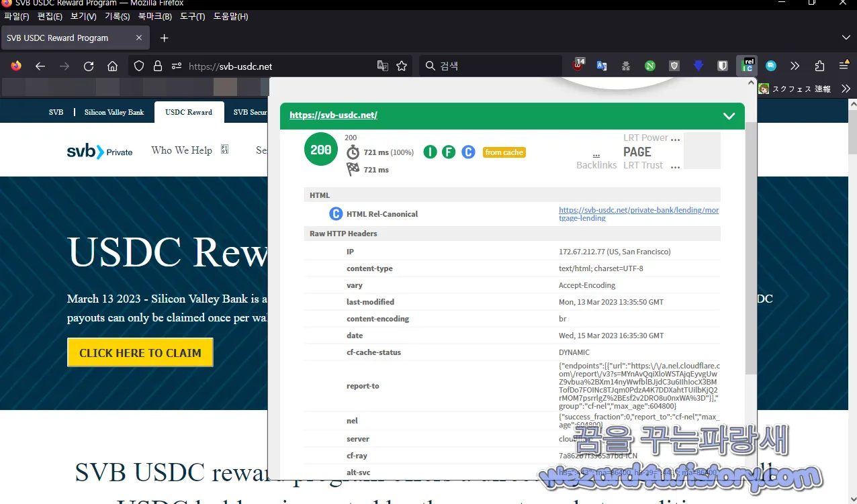The height and width of the screenshot is (504, 857).
Task: Open the SVB top navigation link
Action: click(56, 112)
